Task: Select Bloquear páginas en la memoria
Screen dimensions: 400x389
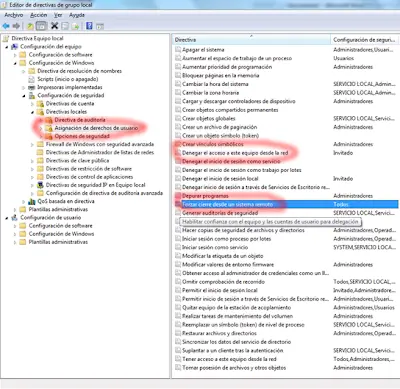Action: 220,75
